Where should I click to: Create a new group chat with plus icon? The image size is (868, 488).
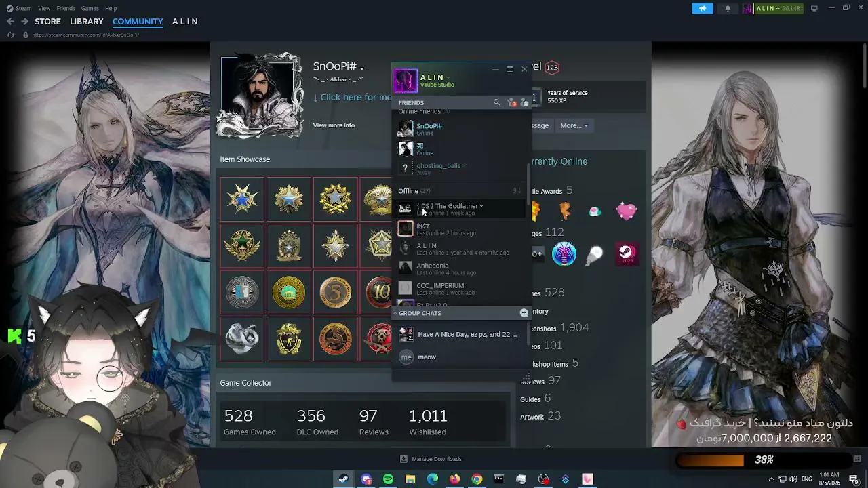(524, 313)
